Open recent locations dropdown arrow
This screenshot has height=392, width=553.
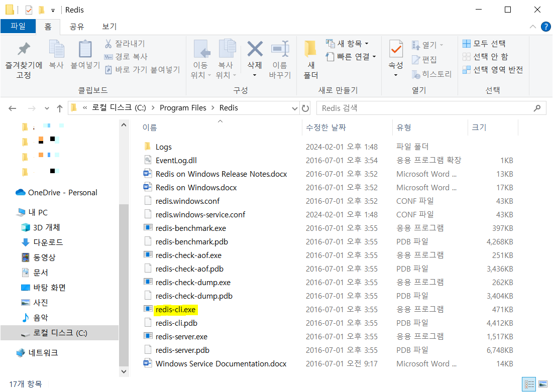click(x=47, y=108)
